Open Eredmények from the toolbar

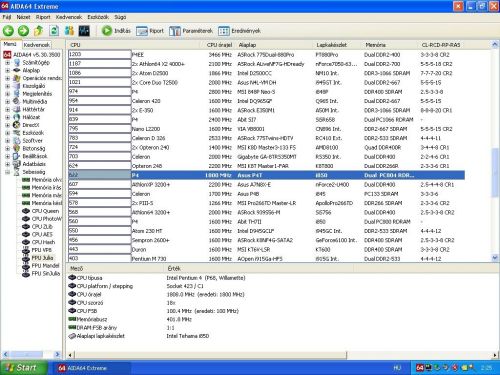239,31
